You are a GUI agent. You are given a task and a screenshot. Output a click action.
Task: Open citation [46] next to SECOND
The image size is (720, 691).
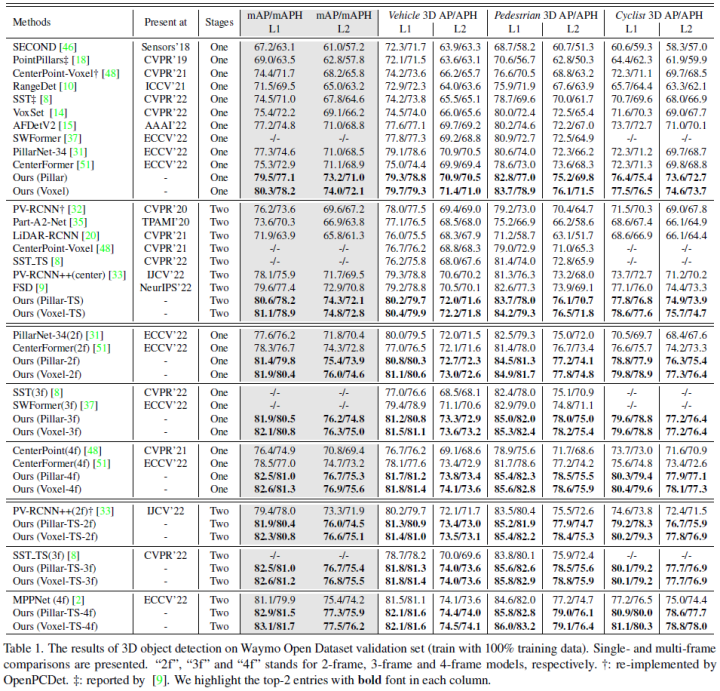pos(68,47)
